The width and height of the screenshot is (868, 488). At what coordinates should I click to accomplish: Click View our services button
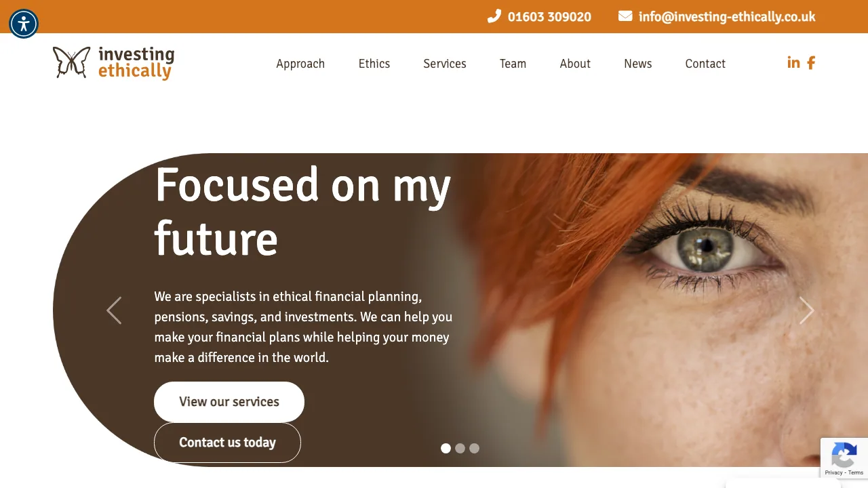[229, 402]
